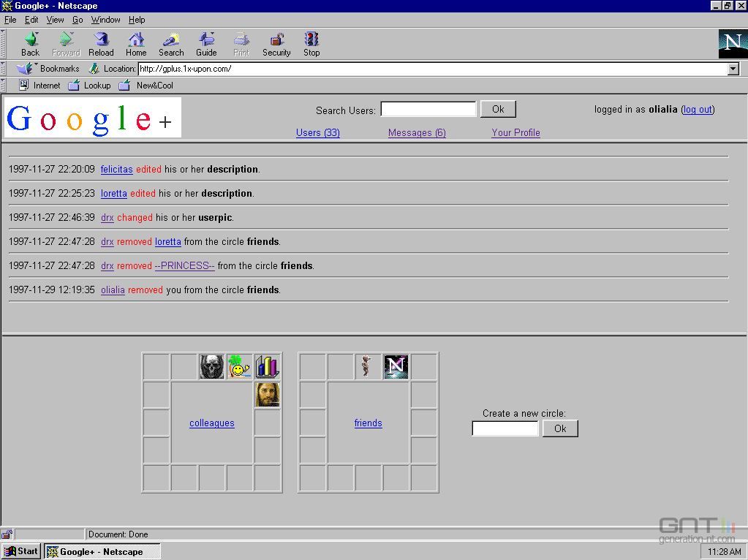
Task: Open loretta link in edited description row
Action: click(x=113, y=193)
